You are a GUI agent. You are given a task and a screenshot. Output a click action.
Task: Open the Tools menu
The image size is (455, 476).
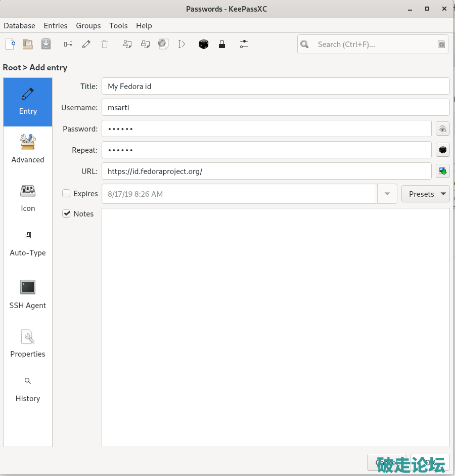point(118,26)
